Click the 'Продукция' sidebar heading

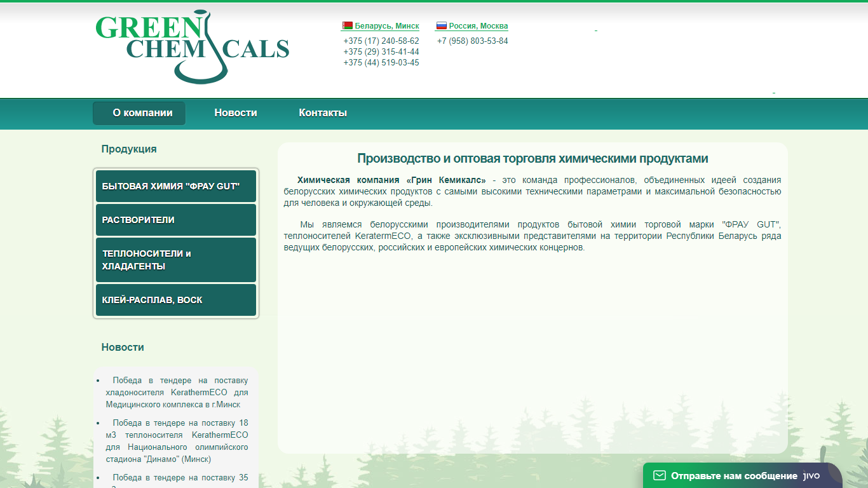click(x=129, y=149)
